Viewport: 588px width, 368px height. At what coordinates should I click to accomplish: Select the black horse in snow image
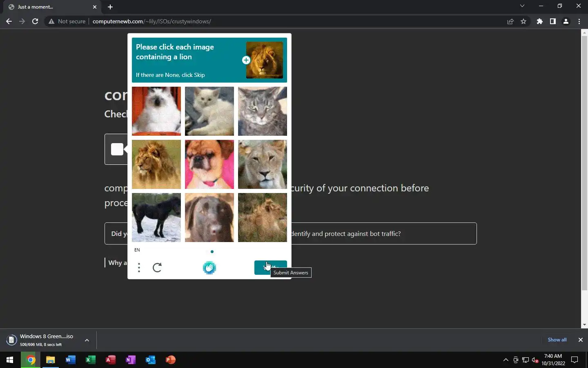click(x=156, y=218)
